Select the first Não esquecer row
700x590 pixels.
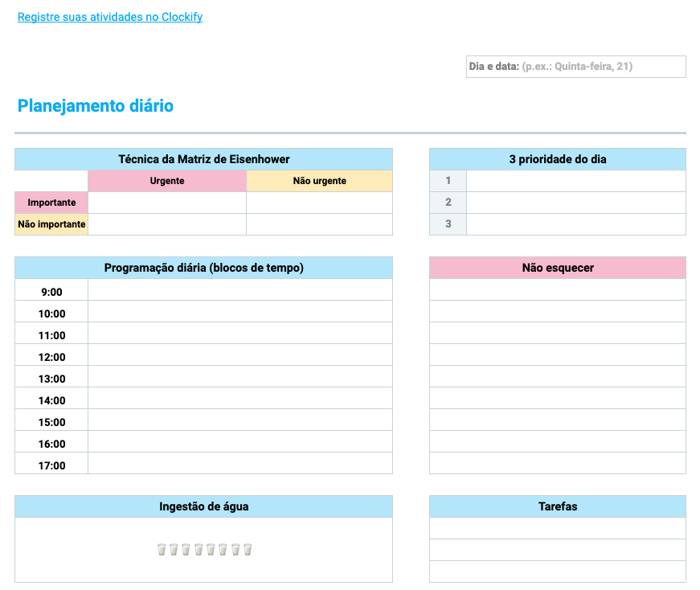coord(558,289)
